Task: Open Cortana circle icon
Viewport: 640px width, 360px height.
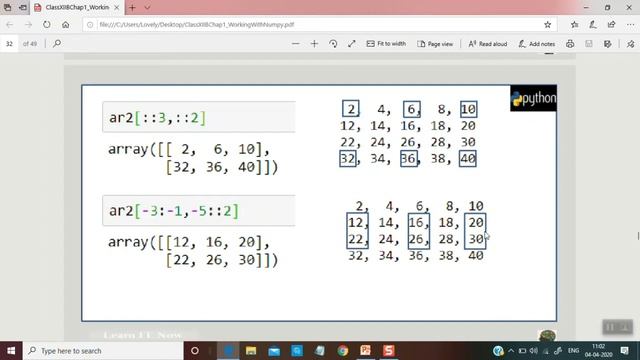Action: click(x=195, y=351)
